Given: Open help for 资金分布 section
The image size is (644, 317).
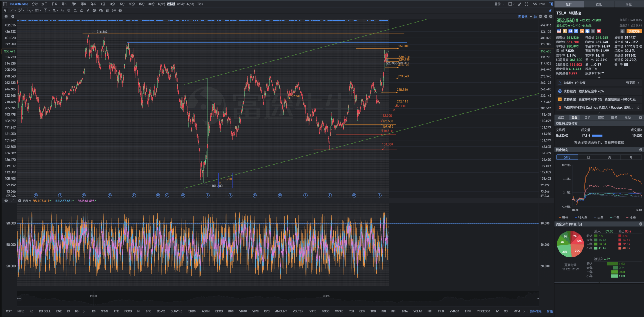Looking at the screenshot, I should click(x=640, y=224).
